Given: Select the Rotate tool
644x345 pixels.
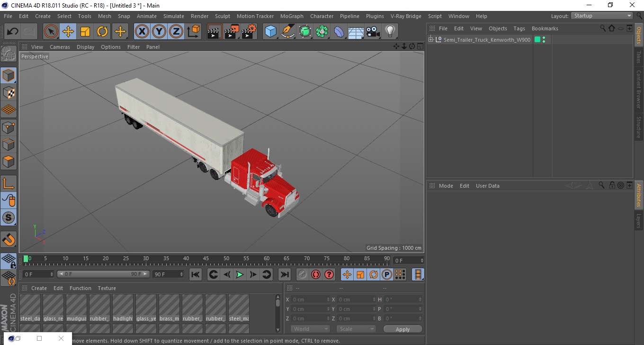Looking at the screenshot, I should coord(102,32).
